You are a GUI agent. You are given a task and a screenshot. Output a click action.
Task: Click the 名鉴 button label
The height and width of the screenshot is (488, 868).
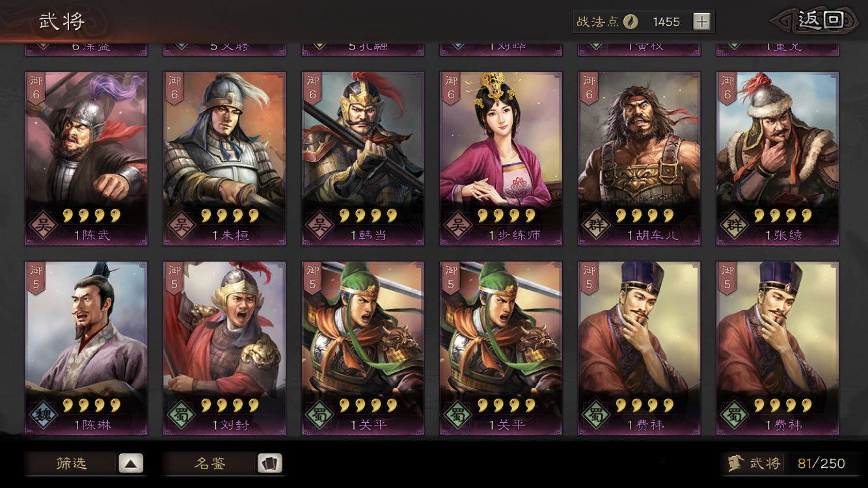coord(210,464)
